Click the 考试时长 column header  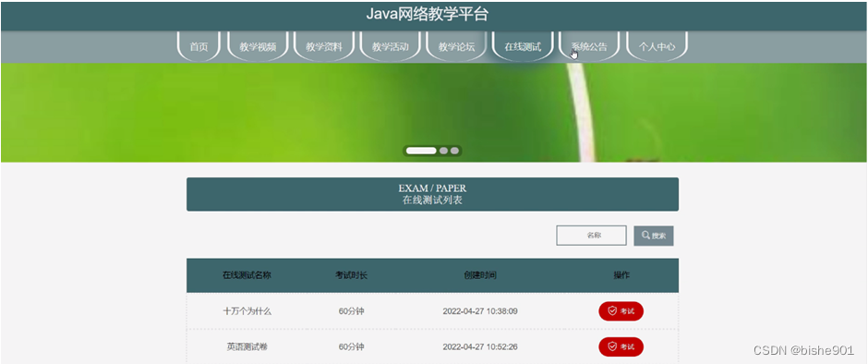click(351, 275)
